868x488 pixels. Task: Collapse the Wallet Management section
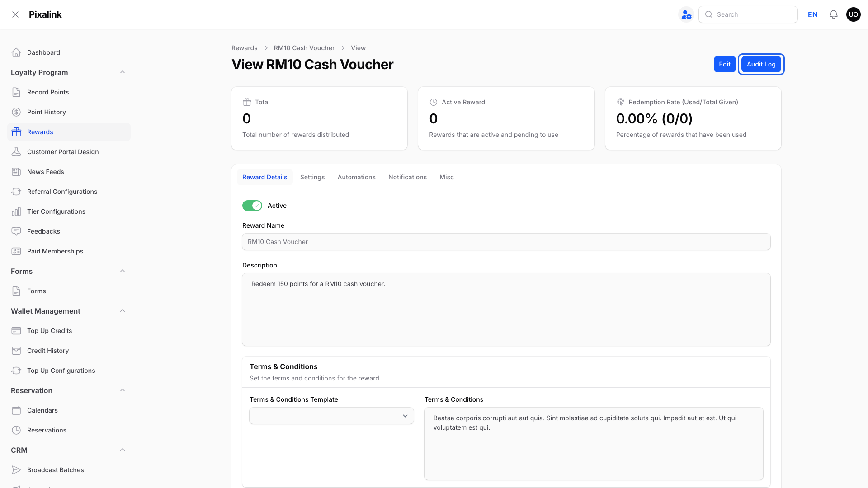(x=123, y=311)
